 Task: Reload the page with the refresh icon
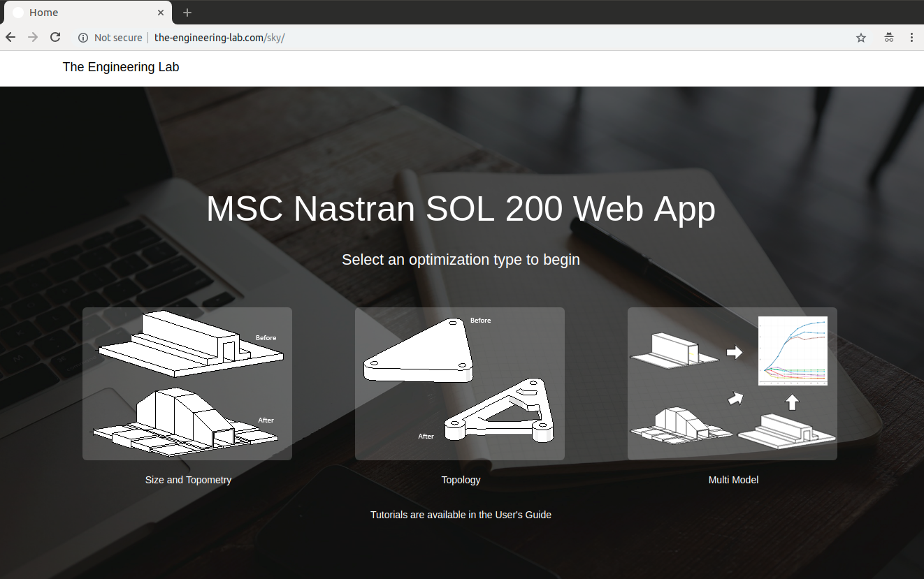(55, 37)
